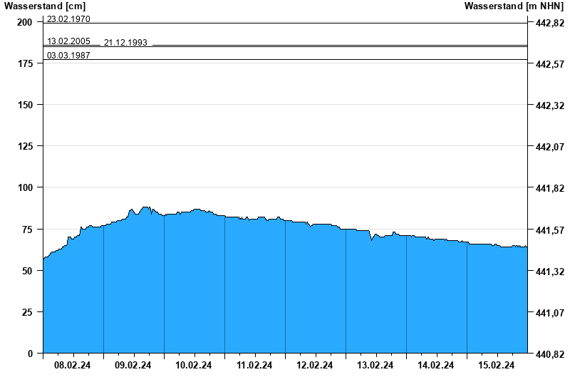
Task: Click the 442,82 value on right axis
Action: (x=549, y=24)
